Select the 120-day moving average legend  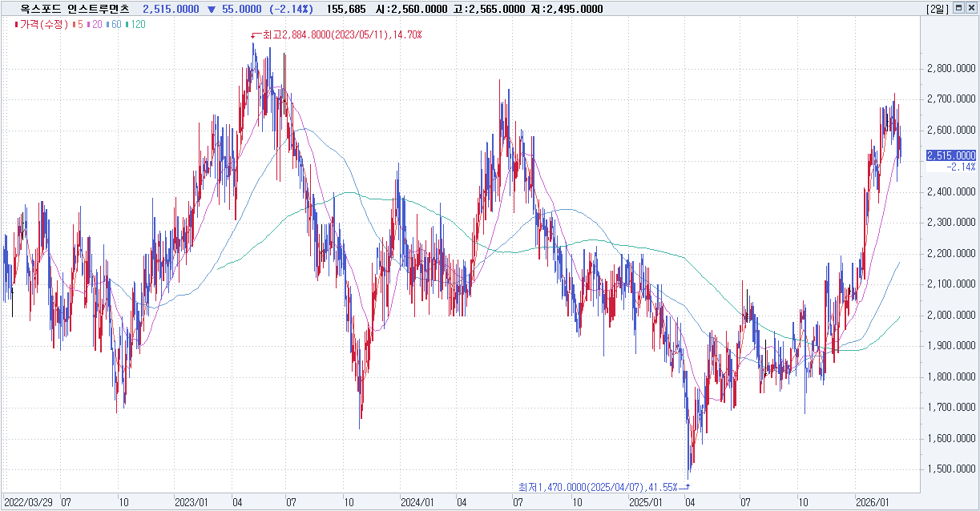(x=137, y=25)
